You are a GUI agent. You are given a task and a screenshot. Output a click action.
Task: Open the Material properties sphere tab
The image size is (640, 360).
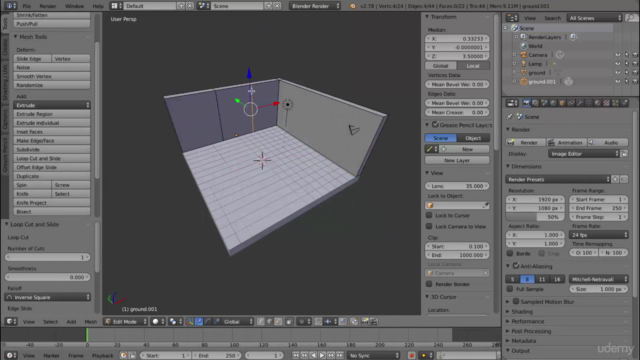coord(597,103)
